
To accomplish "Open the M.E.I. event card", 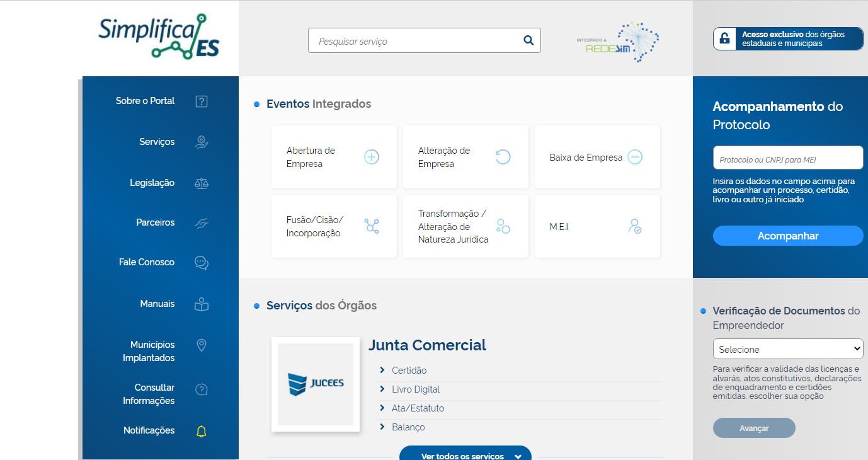I will tap(597, 226).
